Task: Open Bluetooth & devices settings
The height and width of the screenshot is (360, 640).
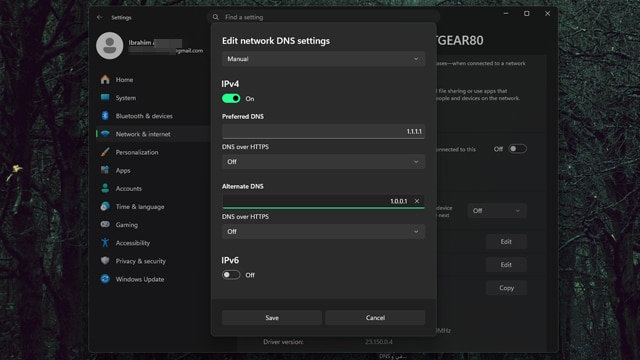Action: click(144, 116)
